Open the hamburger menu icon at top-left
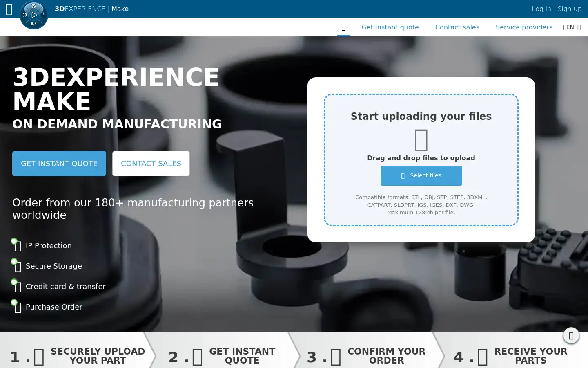Screen dimensions: 588x368 [9, 9]
